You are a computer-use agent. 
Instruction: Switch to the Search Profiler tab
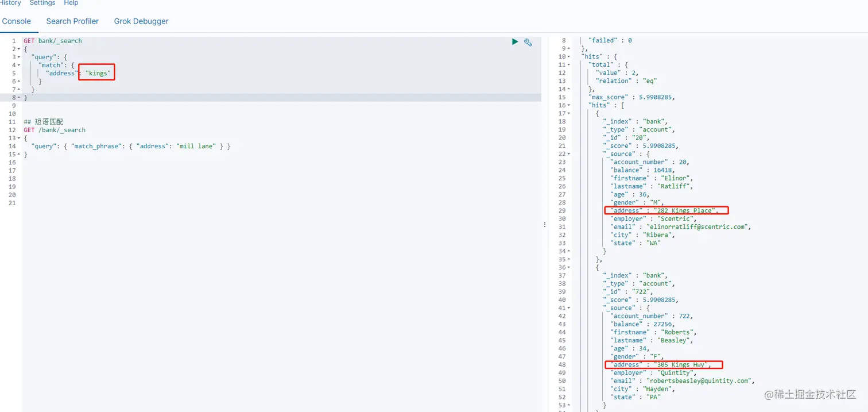tap(72, 21)
